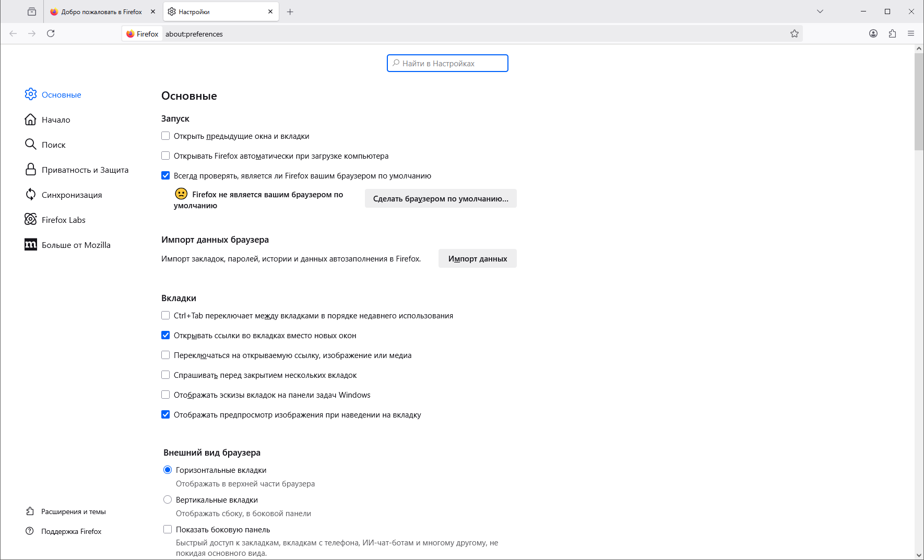Open the Firefox View icon in tab bar
Viewport: 924px width, 560px height.
(32, 11)
